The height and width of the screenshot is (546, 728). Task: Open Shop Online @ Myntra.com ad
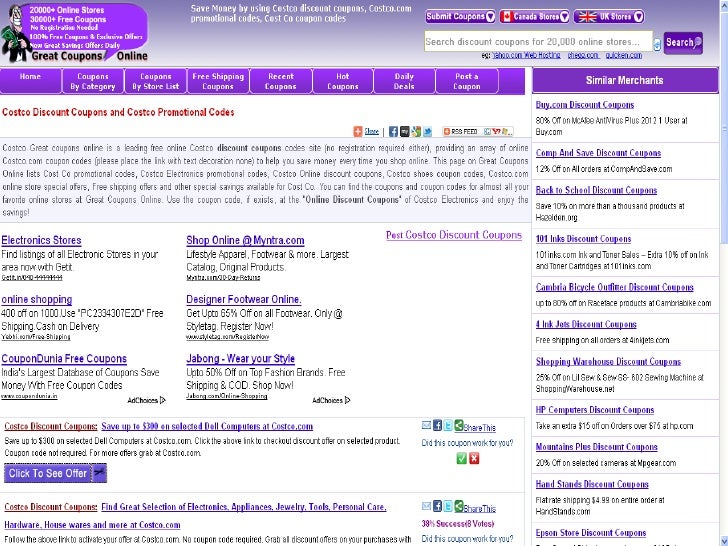245,240
